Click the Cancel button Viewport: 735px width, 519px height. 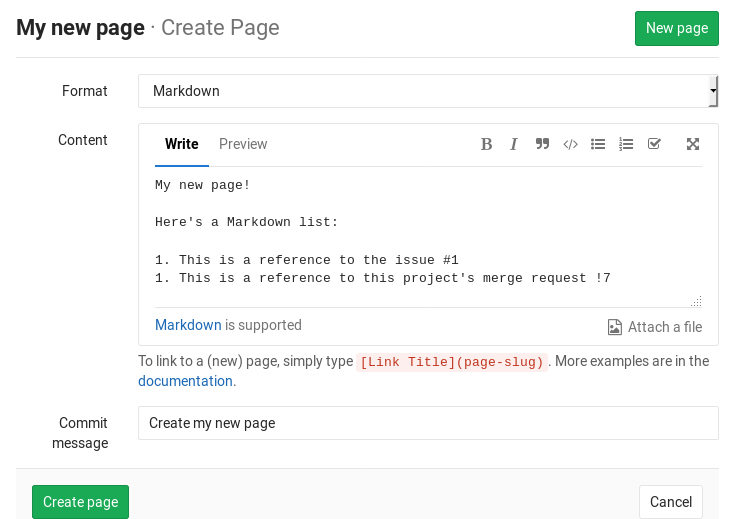click(x=670, y=502)
